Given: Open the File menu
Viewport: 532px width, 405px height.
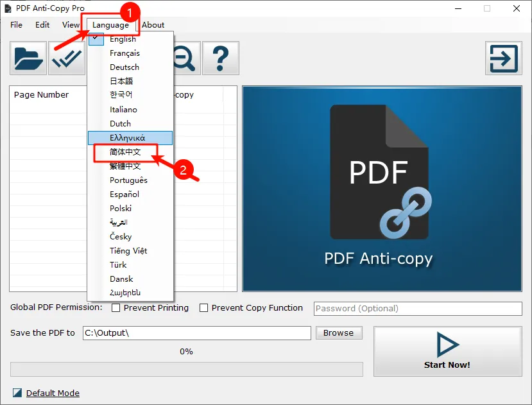Looking at the screenshot, I should pyautogui.click(x=16, y=25).
